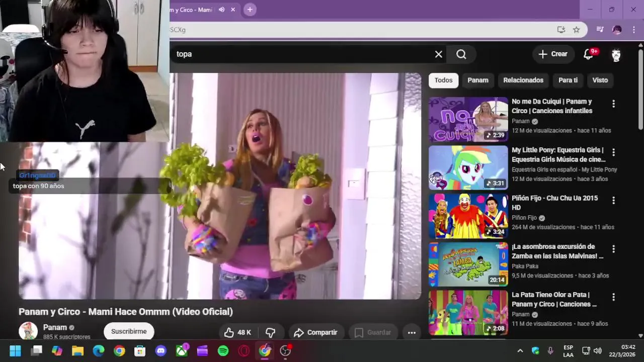Open Chrome three-dot menu

(x=633, y=30)
